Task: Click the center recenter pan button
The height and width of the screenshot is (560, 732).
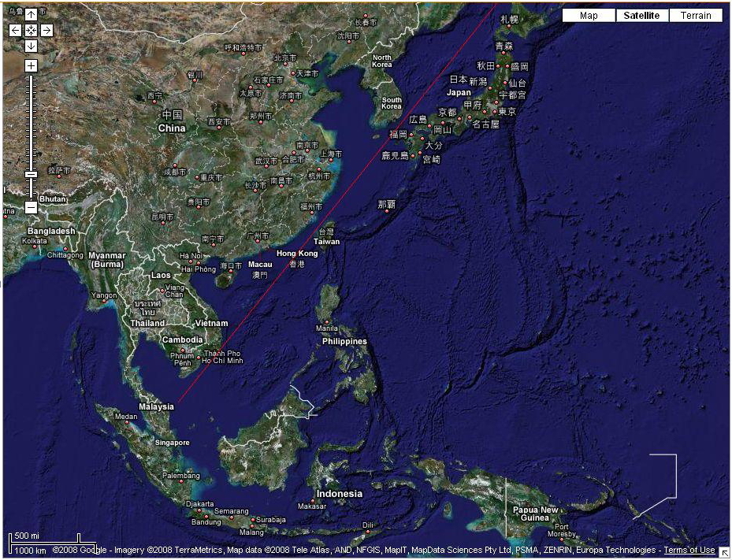Action: coord(31,31)
